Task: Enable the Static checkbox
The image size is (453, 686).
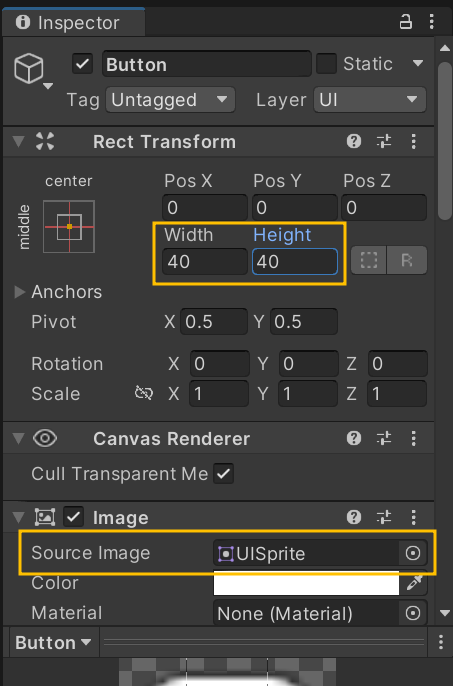Action: click(326, 64)
